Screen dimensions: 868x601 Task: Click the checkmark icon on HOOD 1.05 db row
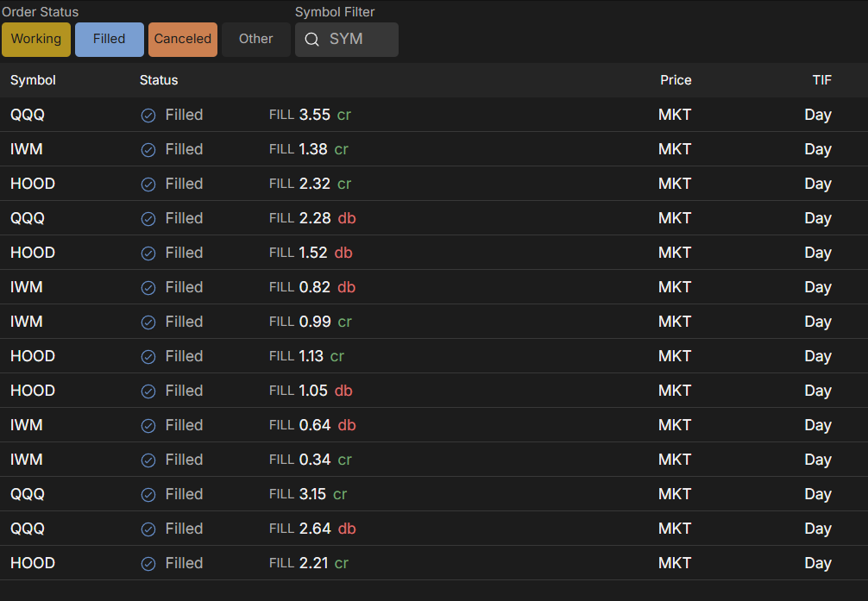coord(148,391)
